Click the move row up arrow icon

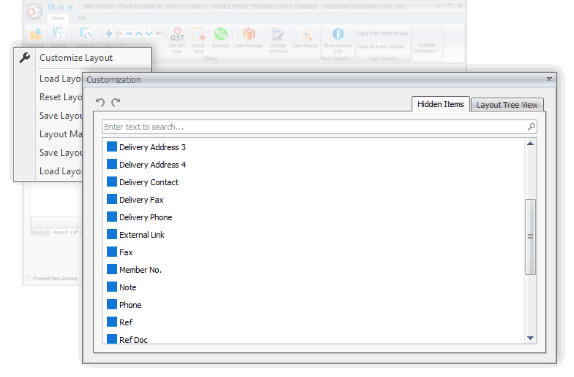[x=139, y=33]
